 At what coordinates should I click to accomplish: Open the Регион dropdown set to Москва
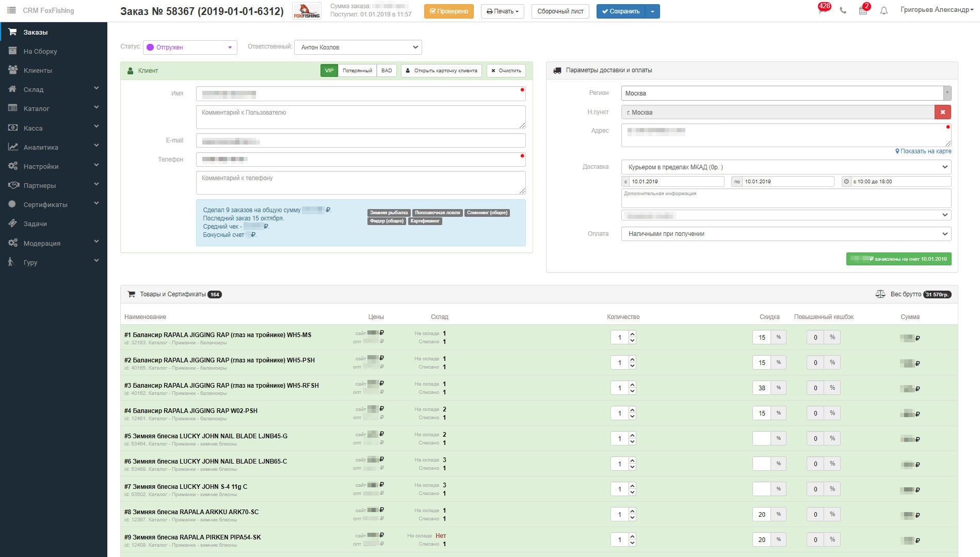(x=786, y=93)
